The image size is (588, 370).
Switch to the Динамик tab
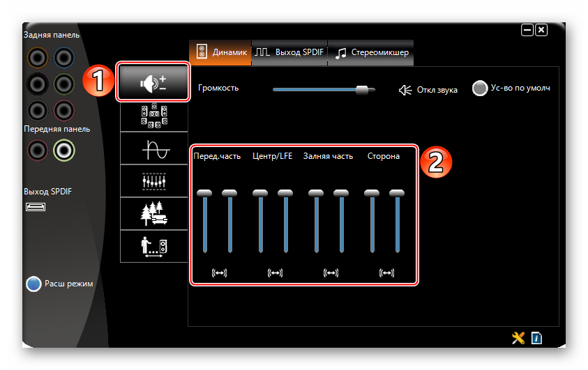click(x=219, y=52)
